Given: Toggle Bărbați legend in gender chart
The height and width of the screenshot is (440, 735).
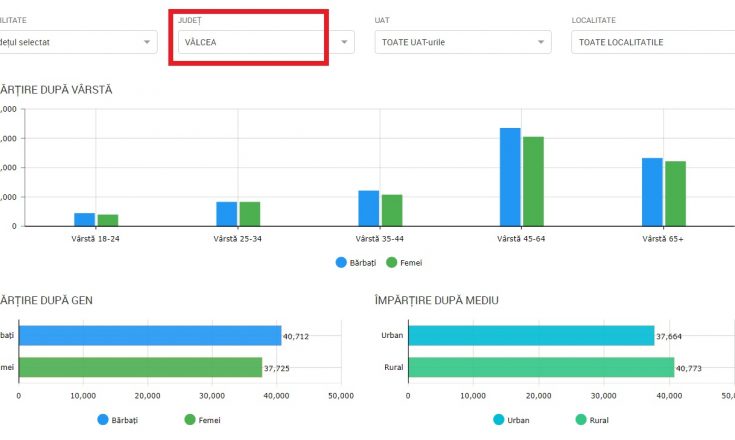Looking at the screenshot, I should pyautogui.click(x=118, y=420).
